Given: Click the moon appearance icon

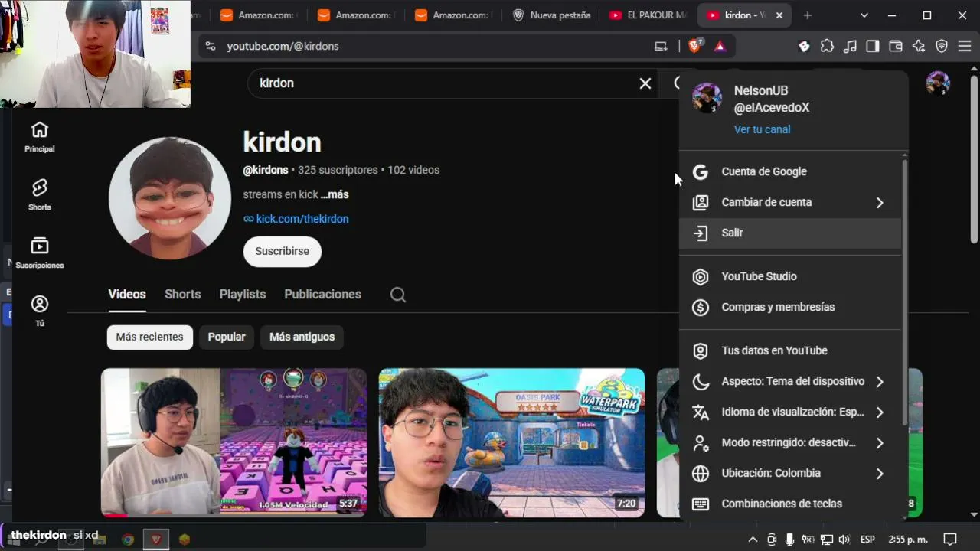Looking at the screenshot, I should click(x=701, y=382).
